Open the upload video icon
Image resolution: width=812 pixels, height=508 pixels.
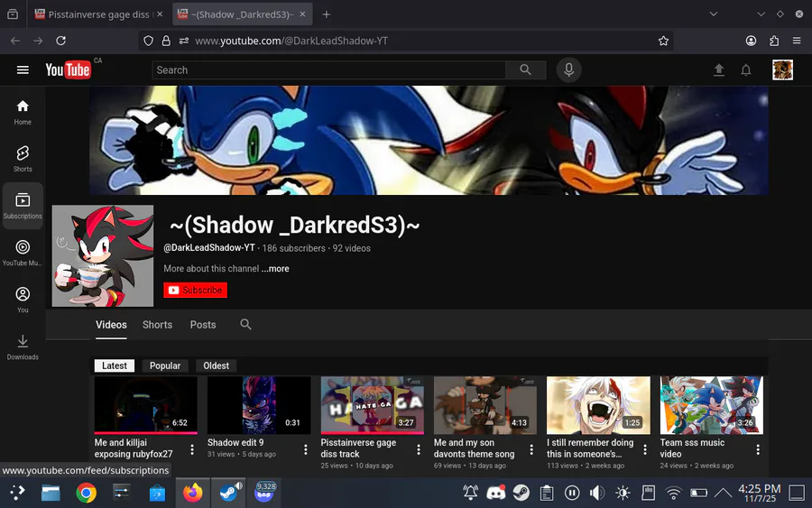[719, 69]
